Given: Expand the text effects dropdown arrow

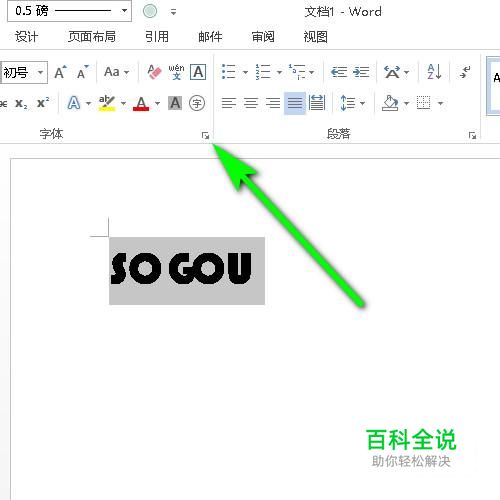Looking at the screenshot, I should click(88, 103).
